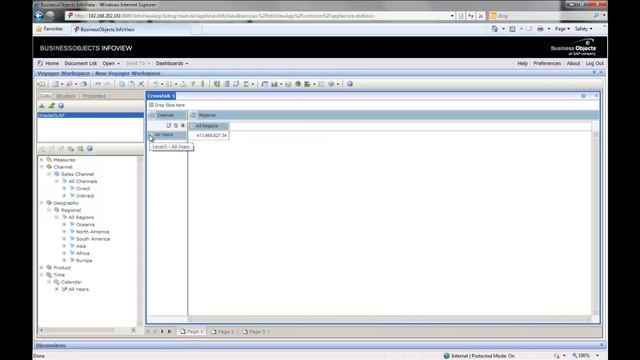Redo action using toolbar redo arrow
640x360 pixels.
(107, 84)
